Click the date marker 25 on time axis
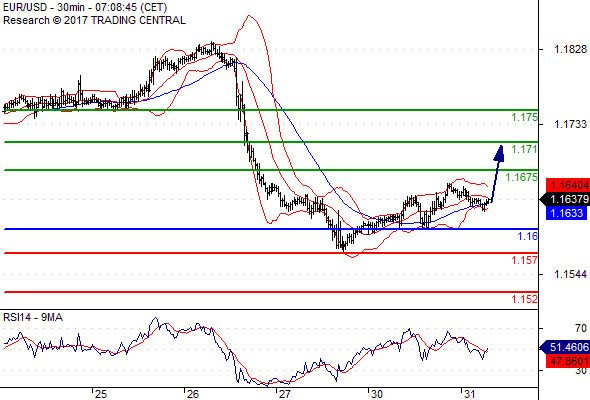The height and width of the screenshot is (400, 590). [x=100, y=394]
